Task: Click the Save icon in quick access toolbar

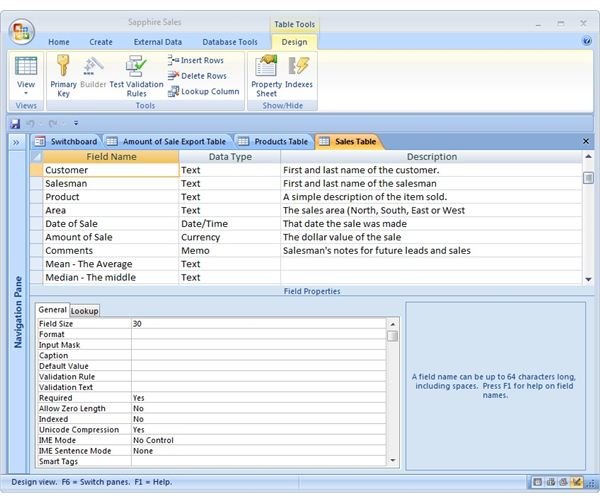Action: pyautogui.click(x=15, y=124)
